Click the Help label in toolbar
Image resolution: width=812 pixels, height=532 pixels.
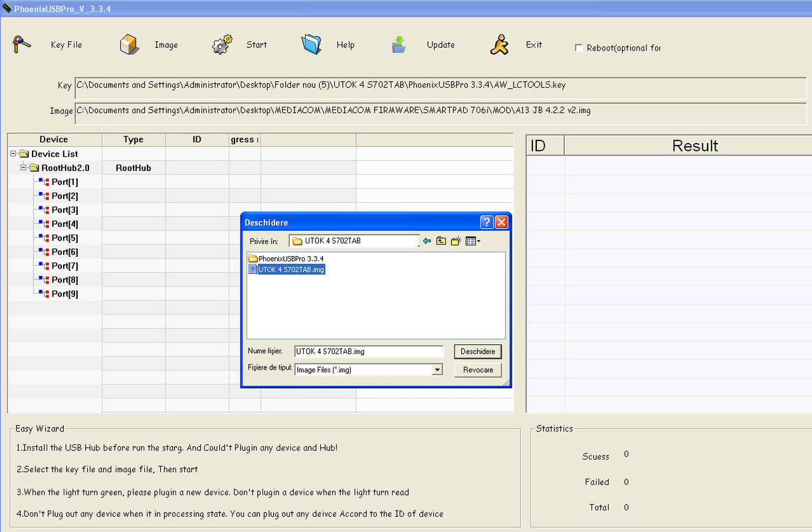(x=346, y=45)
